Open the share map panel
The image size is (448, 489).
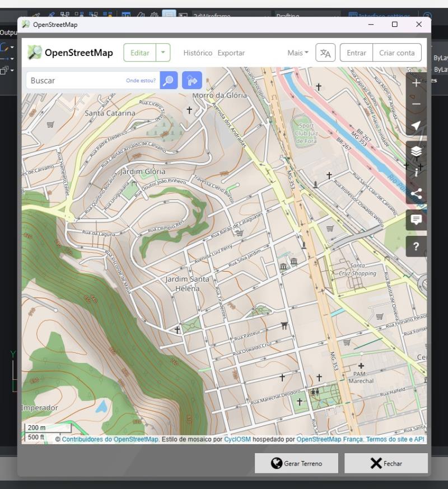coord(416,194)
